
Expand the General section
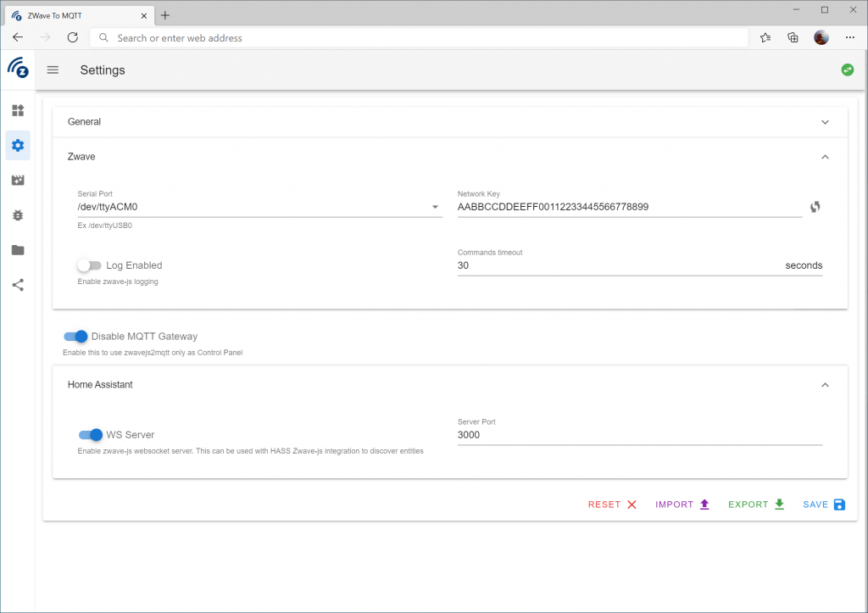[449, 122]
